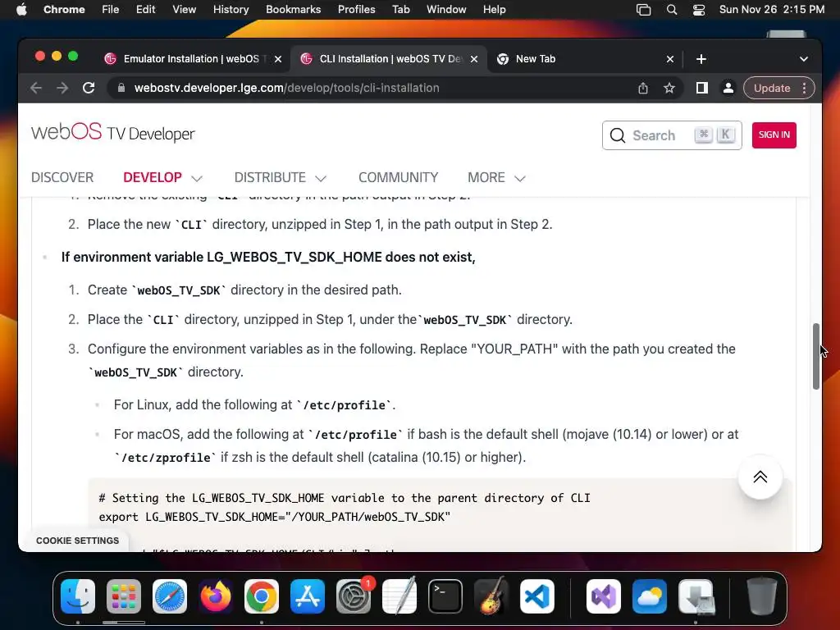Screen dimensions: 840x630
Task: Open the View menu
Action: pos(184,9)
